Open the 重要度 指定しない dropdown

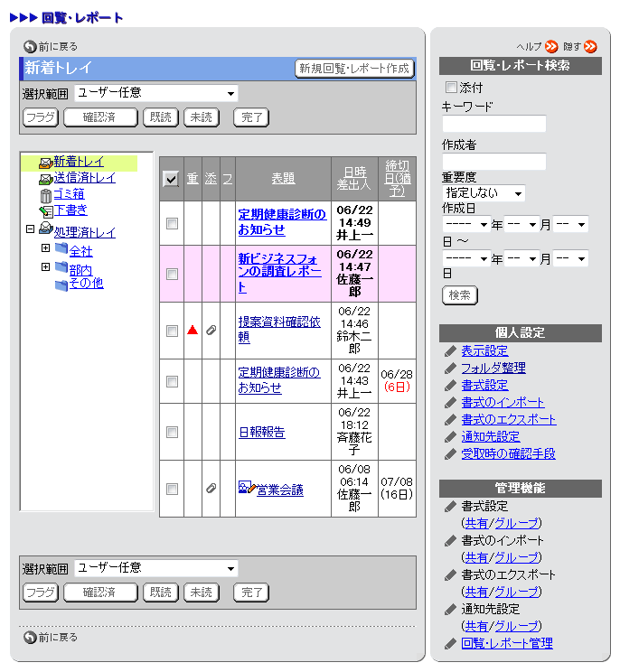[484, 193]
